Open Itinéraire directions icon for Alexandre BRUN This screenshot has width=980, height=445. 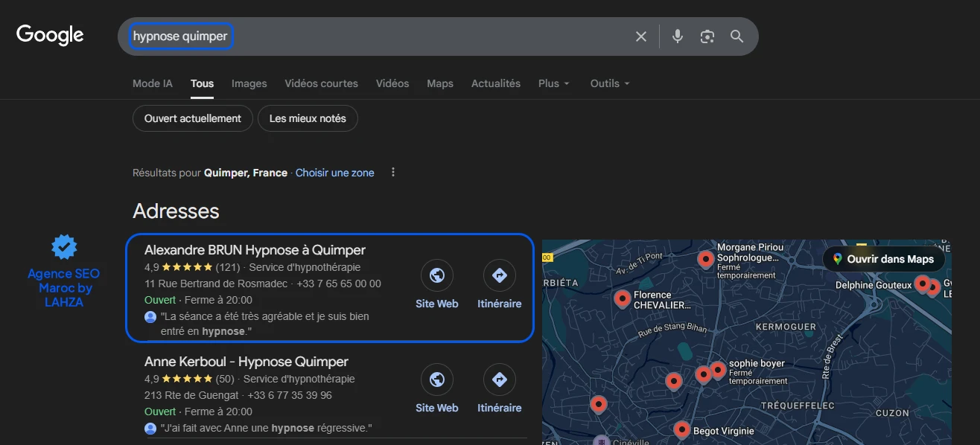(500, 275)
